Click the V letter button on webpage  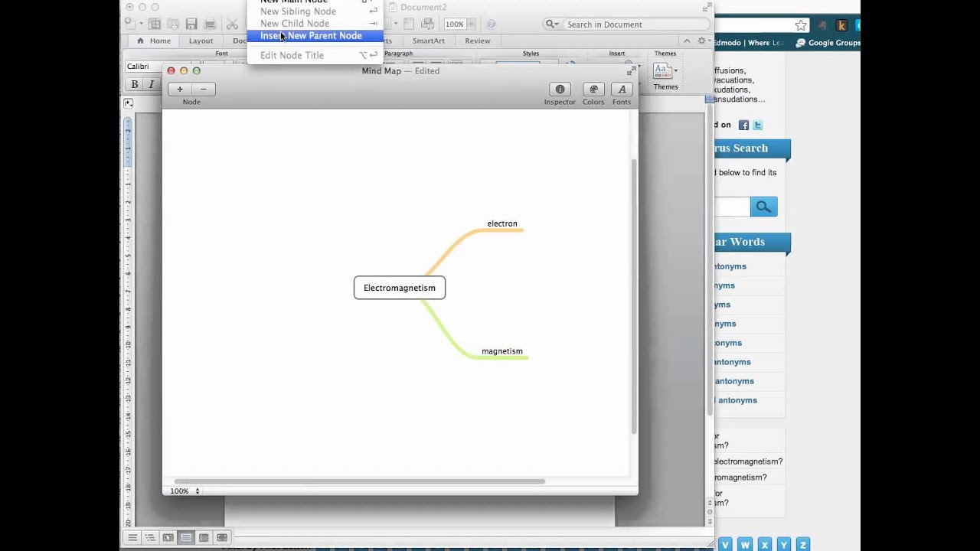726,545
